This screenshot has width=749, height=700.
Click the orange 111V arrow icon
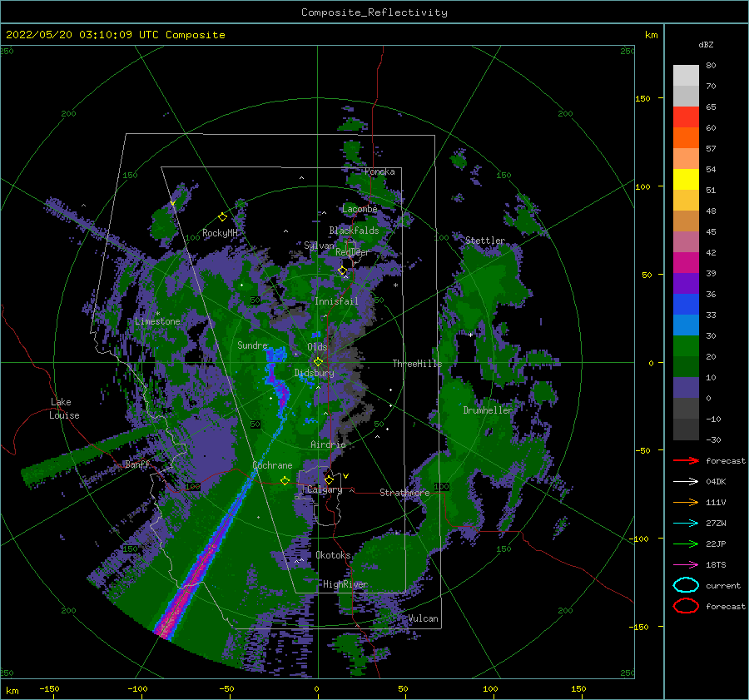tap(686, 502)
